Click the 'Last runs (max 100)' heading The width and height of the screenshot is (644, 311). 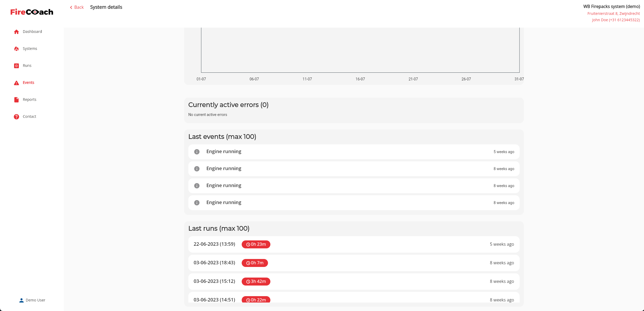point(219,228)
